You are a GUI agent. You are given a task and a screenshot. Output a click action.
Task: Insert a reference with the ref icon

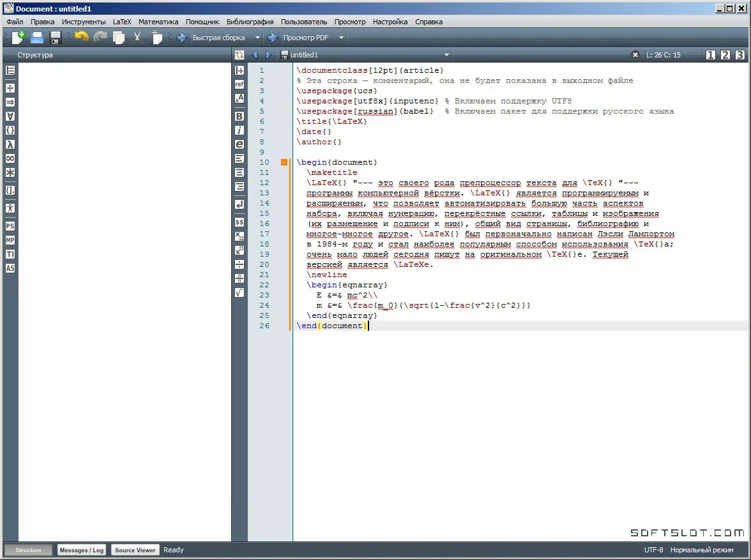(239, 84)
